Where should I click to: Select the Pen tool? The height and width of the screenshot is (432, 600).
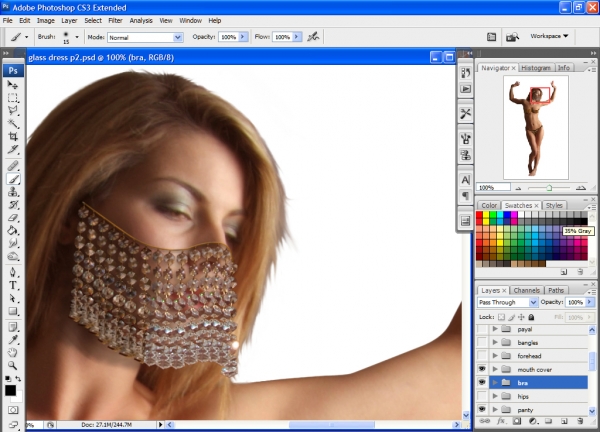pyautogui.click(x=13, y=272)
